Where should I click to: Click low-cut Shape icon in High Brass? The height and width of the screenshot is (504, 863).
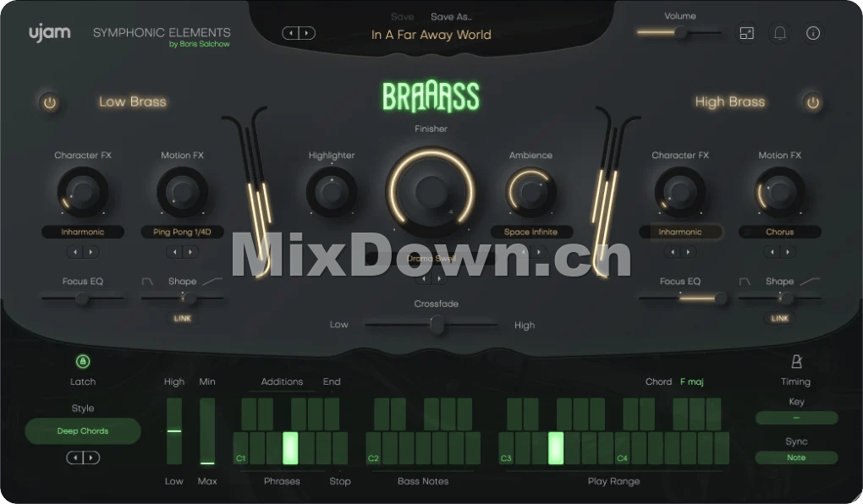745,281
